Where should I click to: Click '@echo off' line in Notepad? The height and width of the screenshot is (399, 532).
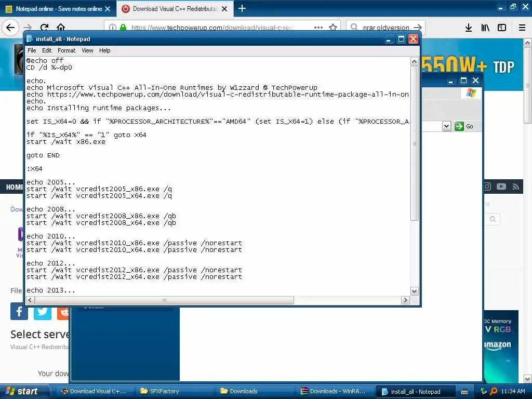click(45, 60)
